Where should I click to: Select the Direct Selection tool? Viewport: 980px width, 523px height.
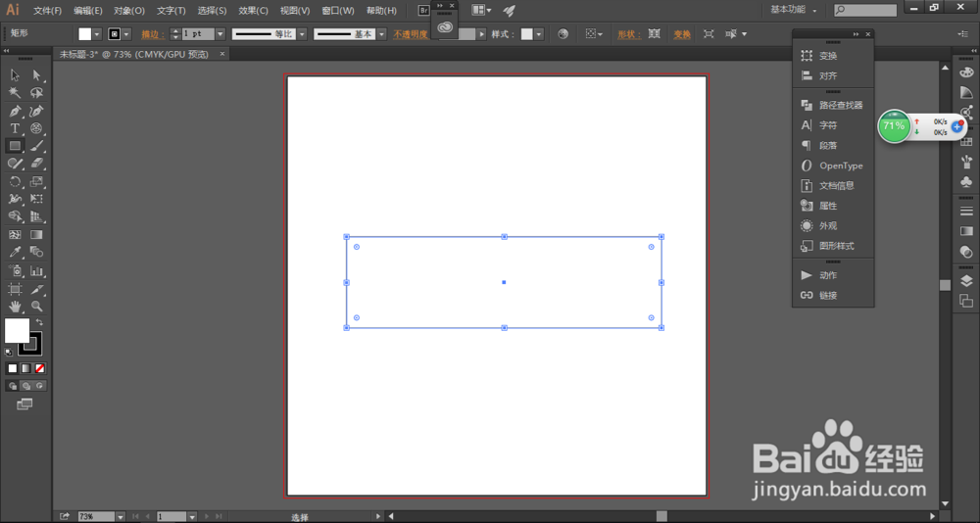point(37,75)
